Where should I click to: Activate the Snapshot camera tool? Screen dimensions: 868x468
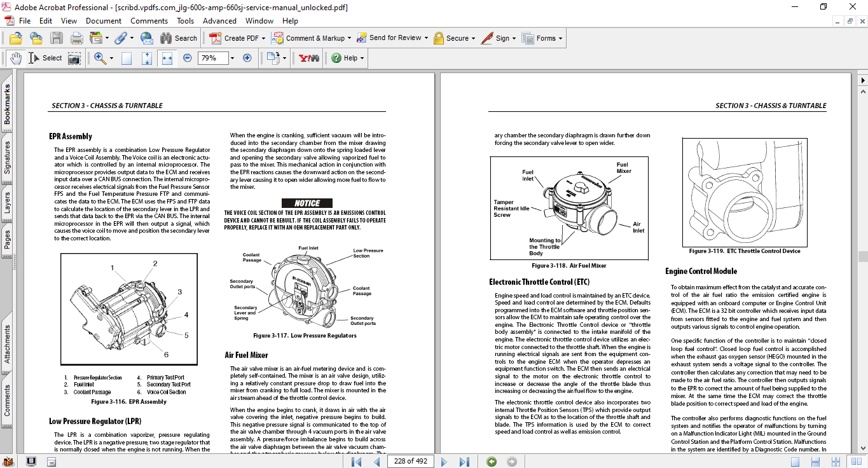(74, 58)
